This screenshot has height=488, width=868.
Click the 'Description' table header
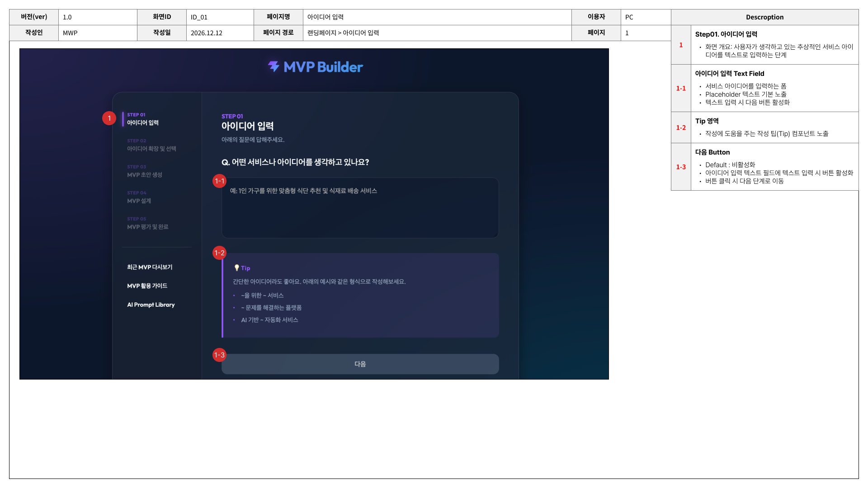[x=765, y=17]
